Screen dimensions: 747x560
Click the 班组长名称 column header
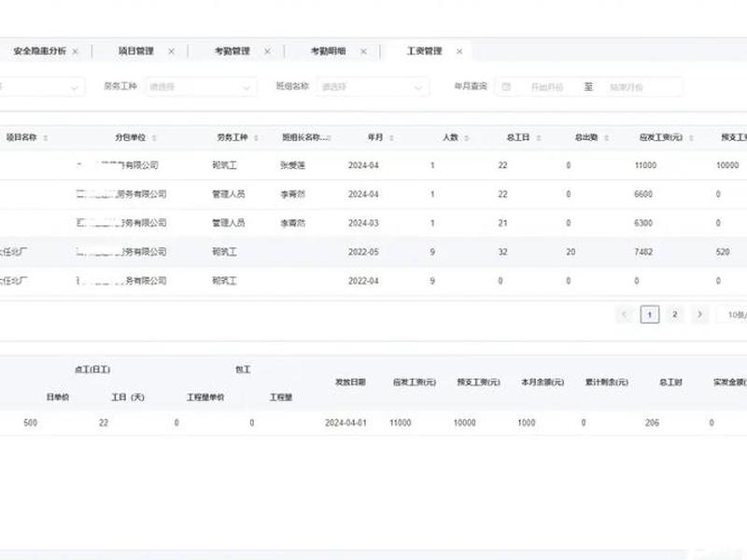coord(306,137)
